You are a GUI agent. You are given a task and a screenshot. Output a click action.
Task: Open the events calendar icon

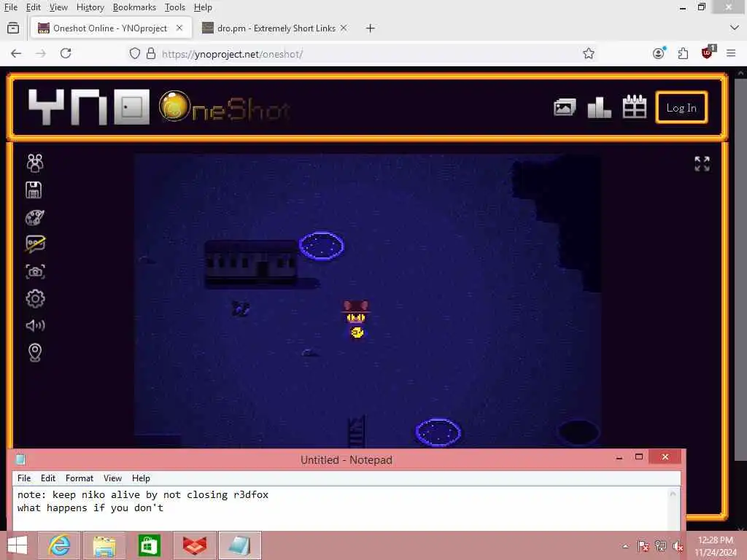point(635,106)
